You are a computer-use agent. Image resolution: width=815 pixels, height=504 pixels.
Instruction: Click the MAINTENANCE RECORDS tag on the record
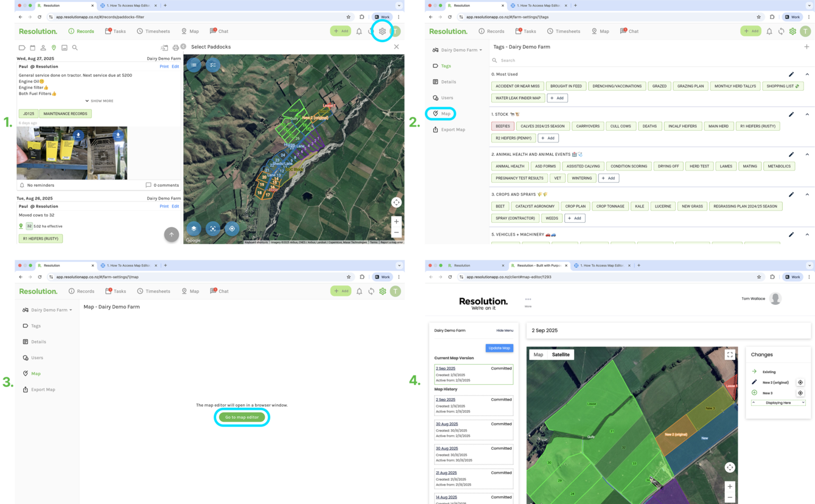65,114
